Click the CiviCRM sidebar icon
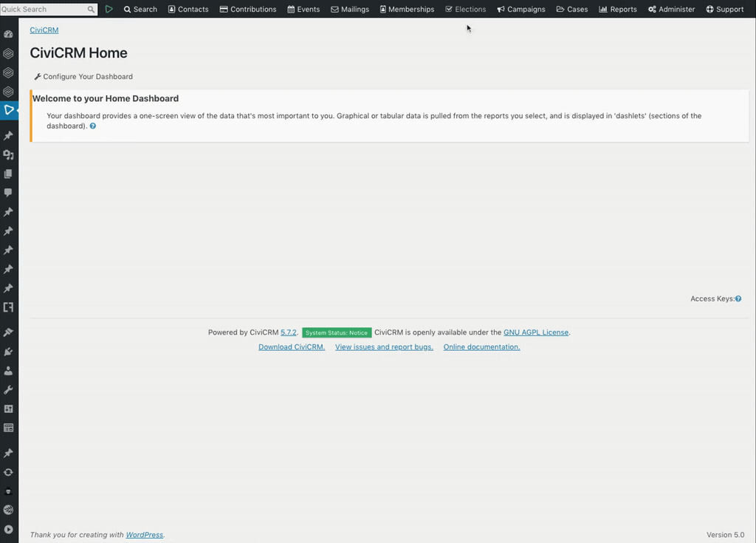756x543 pixels. point(9,110)
